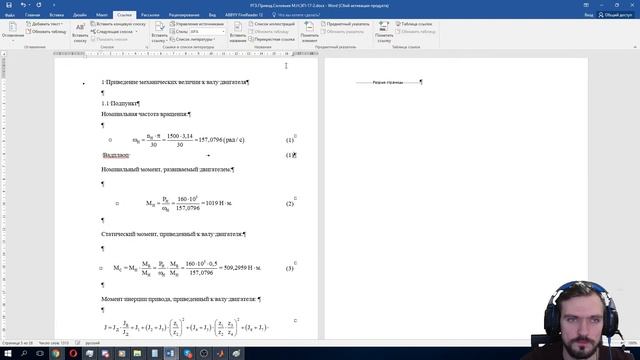The height and width of the screenshot is (360, 640).
Task: Click Вставить концевую сноску
Action: tap(118, 24)
